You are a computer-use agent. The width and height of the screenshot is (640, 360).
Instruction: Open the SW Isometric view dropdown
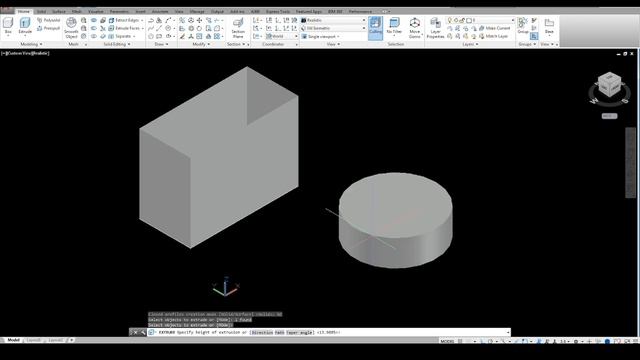333,28
